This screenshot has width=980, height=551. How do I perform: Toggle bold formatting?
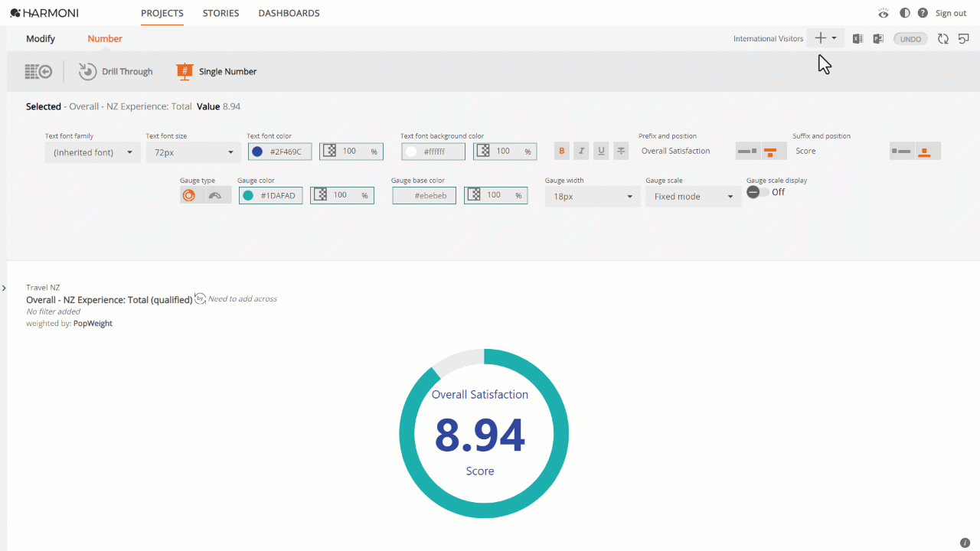pyautogui.click(x=562, y=151)
